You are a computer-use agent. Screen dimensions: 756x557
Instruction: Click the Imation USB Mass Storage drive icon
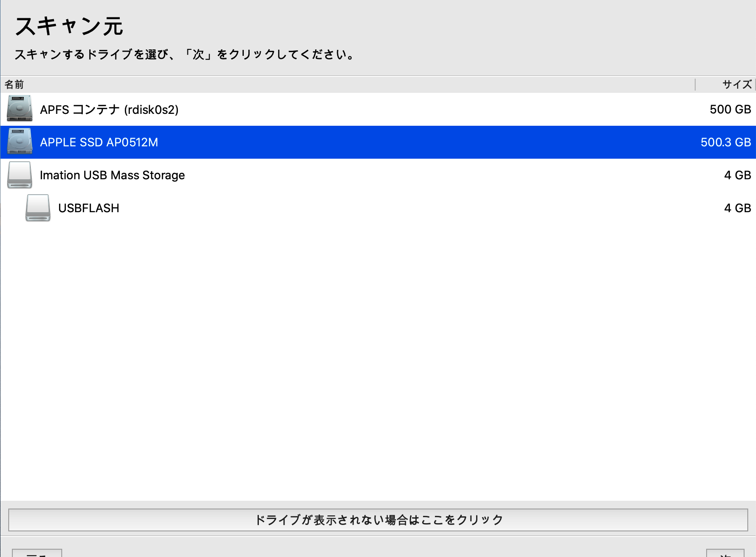point(20,175)
